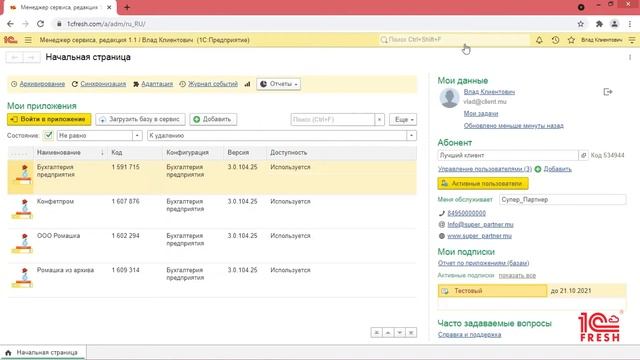The width and height of the screenshot is (640, 360).
Task: Open Журнал событий link
Action: point(213,84)
